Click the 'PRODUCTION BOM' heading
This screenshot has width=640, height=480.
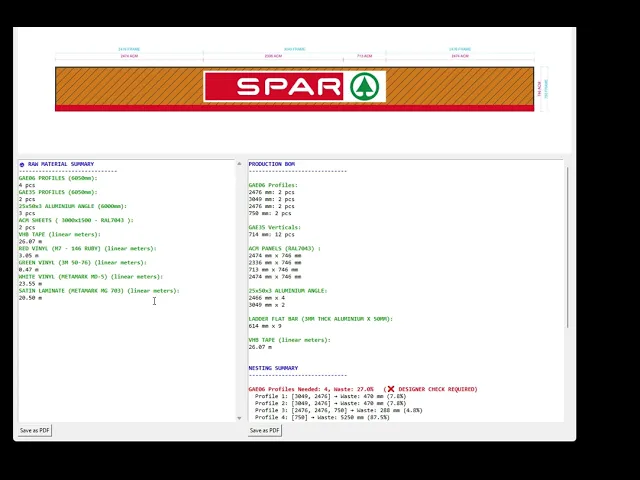point(271,164)
